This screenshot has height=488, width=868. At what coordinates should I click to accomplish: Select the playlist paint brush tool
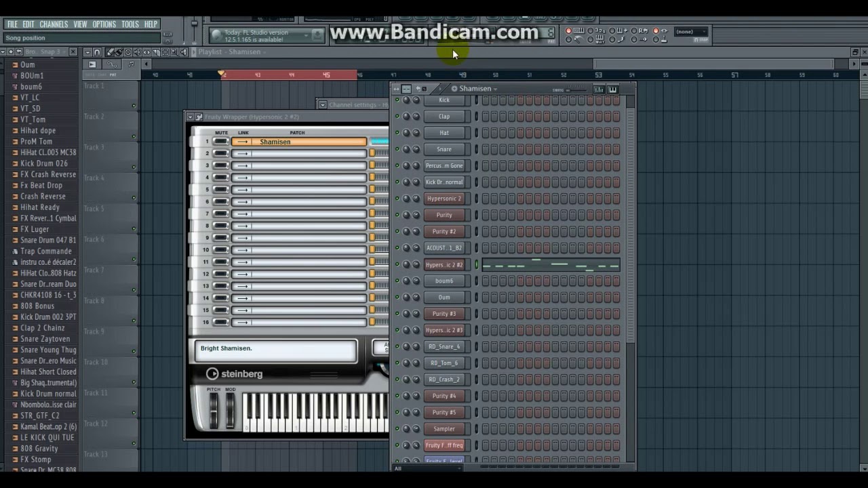119,52
